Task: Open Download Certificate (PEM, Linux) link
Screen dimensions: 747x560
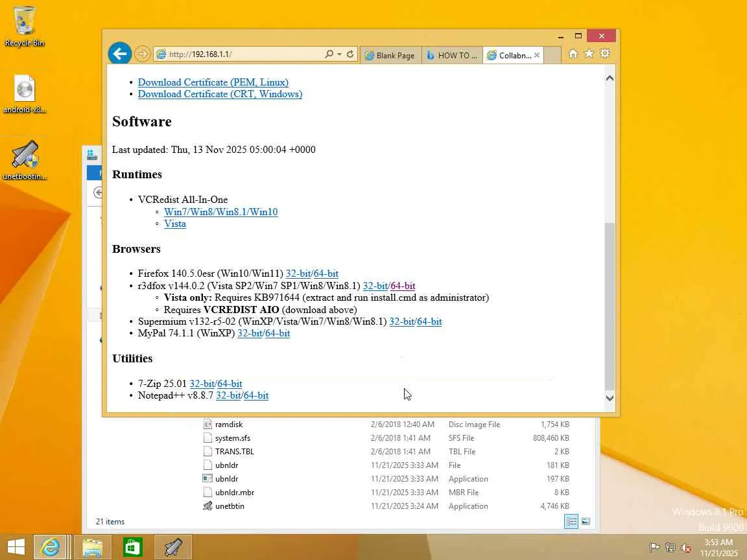Action: (x=213, y=82)
